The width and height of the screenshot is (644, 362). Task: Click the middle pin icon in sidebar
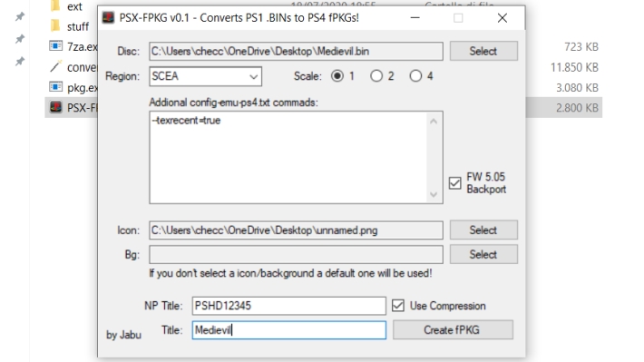(20, 39)
